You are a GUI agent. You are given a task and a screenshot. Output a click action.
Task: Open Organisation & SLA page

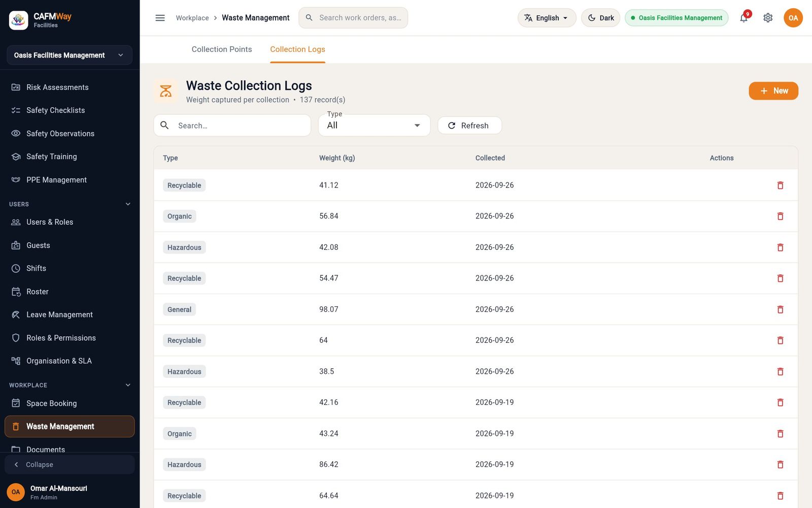pyautogui.click(x=70, y=361)
